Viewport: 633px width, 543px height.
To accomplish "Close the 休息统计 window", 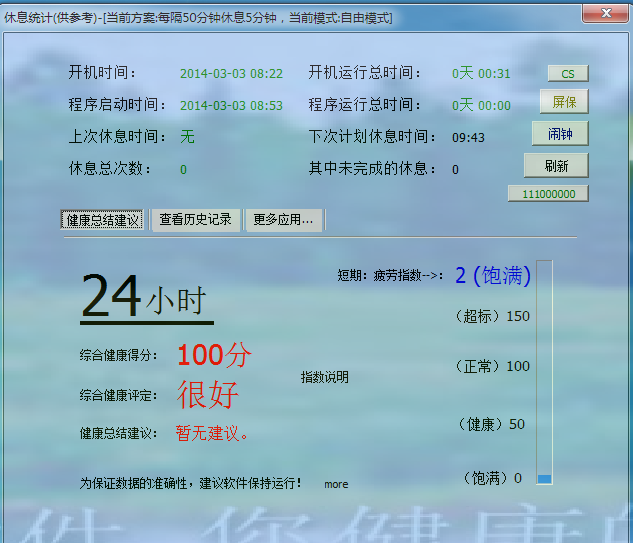I will [605, 13].
